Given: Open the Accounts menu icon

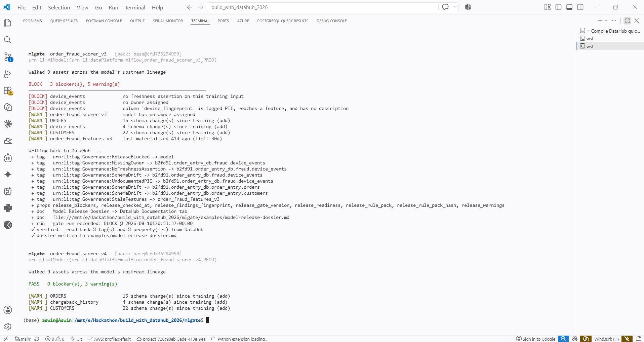Looking at the screenshot, I should 8,310.
